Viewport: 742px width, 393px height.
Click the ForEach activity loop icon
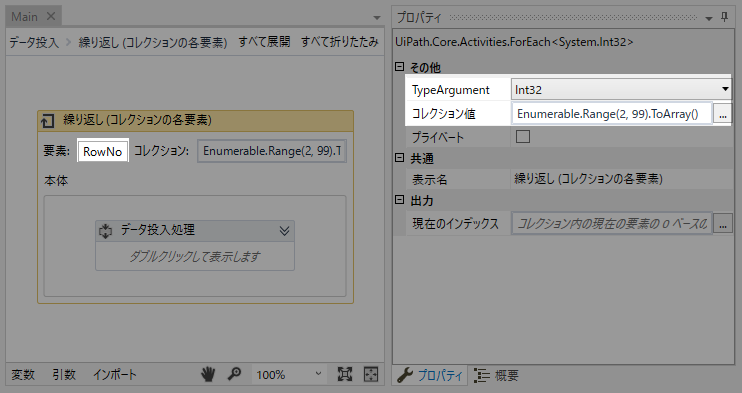[47, 121]
